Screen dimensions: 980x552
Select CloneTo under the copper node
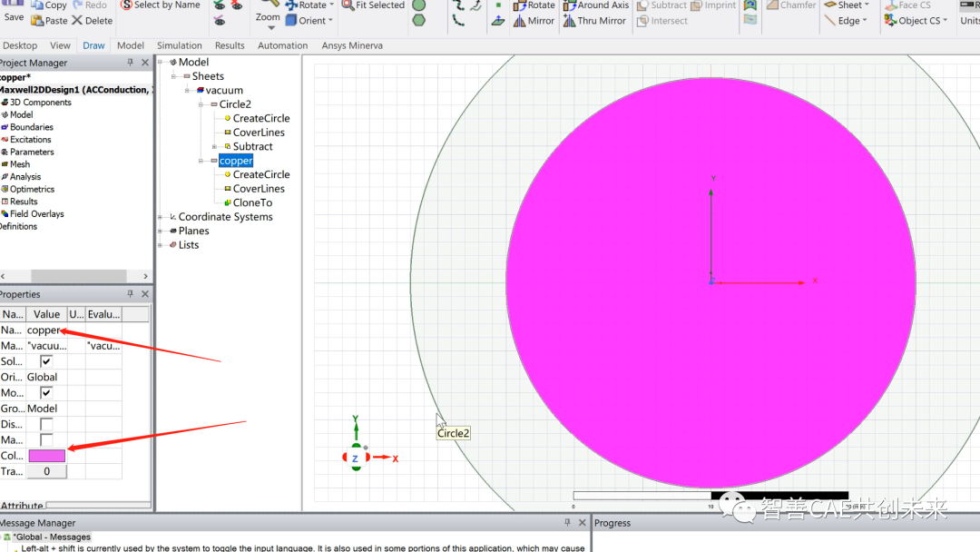click(x=254, y=202)
